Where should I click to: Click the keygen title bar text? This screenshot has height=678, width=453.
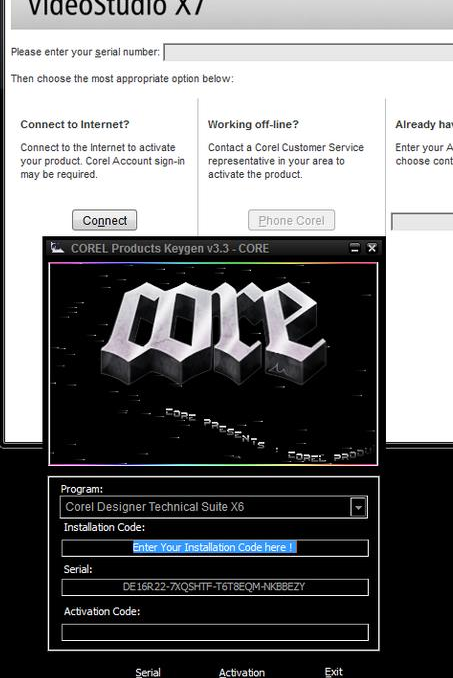pos(170,248)
